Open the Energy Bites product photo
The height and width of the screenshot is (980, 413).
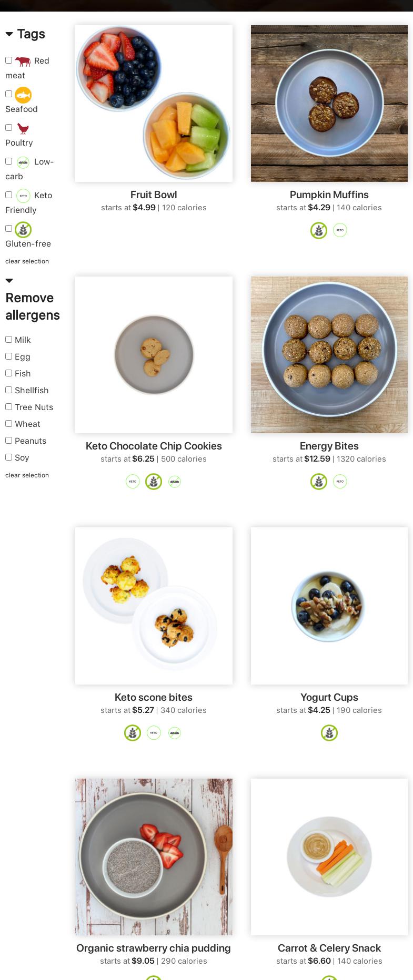pyautogui.click(x=329, y=355)
